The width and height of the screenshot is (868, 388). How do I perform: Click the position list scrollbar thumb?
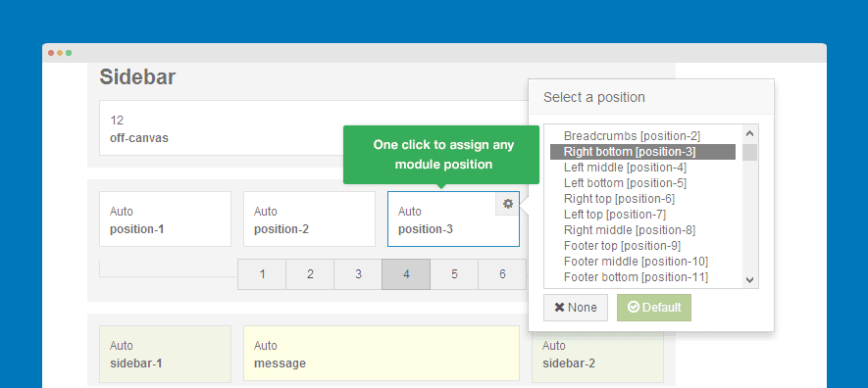[x=750, y=152]
